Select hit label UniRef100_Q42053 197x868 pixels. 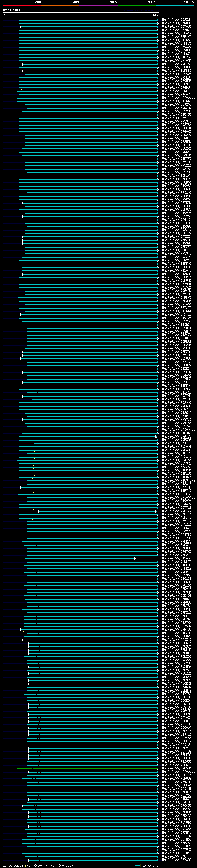click(177, 558)
